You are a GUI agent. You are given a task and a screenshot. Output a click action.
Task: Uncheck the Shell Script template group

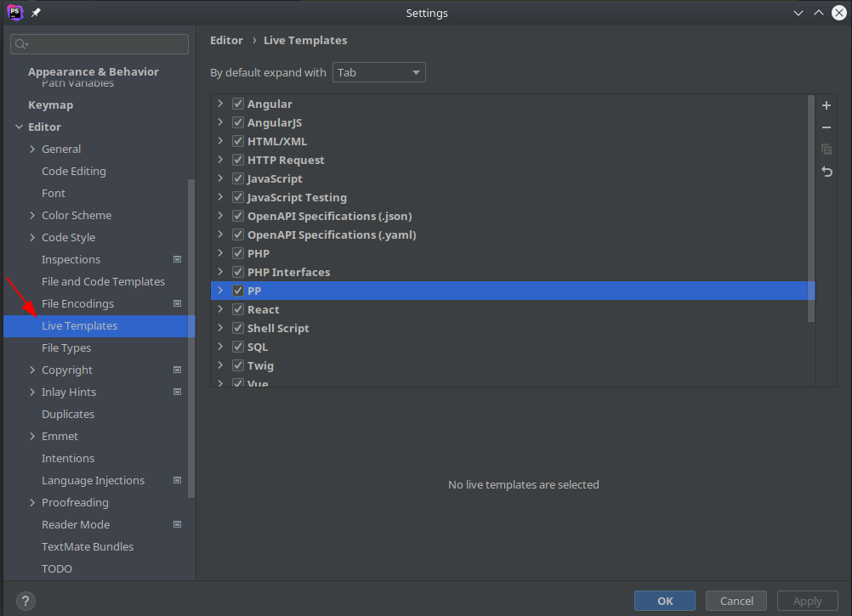click(238, 328)
